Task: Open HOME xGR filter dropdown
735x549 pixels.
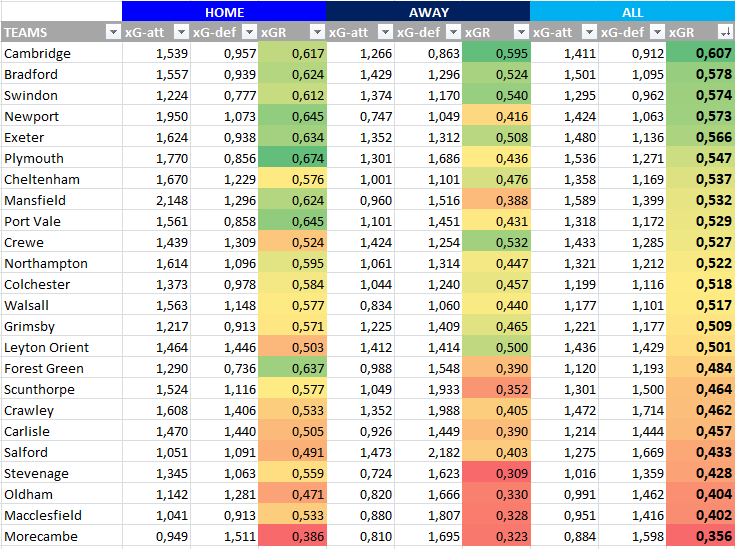Action: pyautogui.click(x=317, y=32)
